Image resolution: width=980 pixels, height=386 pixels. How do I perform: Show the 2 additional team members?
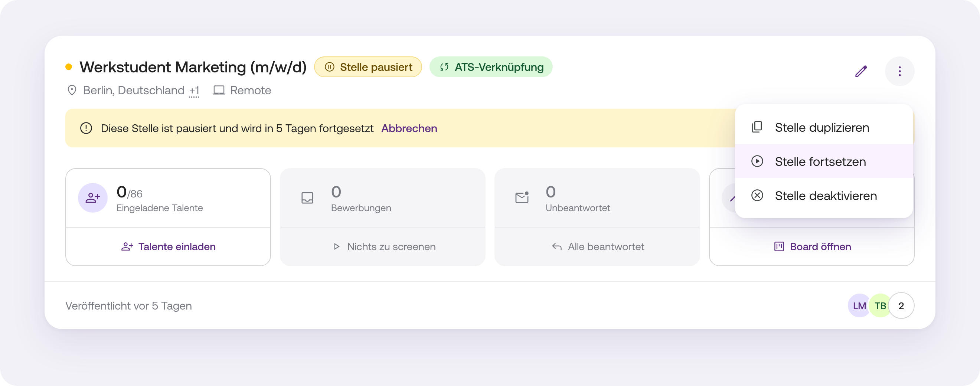tap(901, 305)
